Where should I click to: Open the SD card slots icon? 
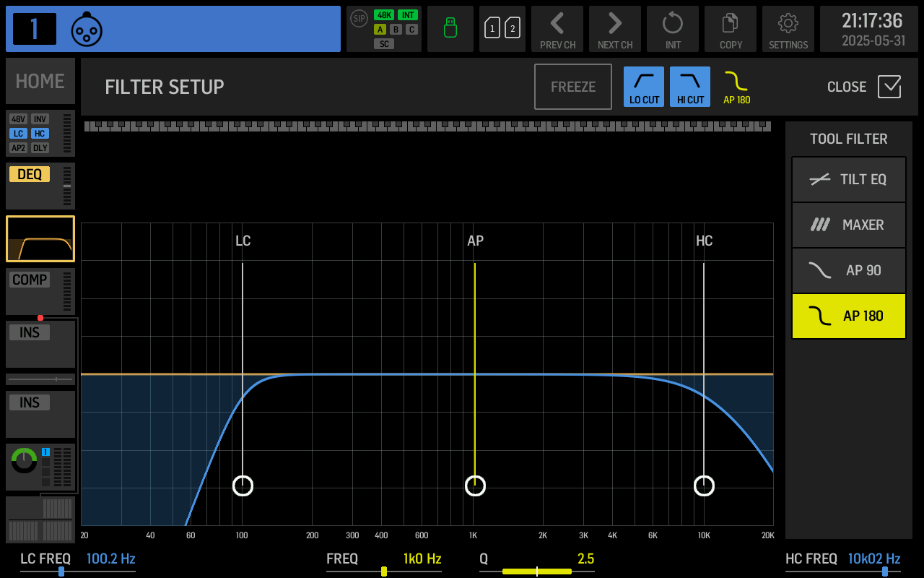[502, 29]
